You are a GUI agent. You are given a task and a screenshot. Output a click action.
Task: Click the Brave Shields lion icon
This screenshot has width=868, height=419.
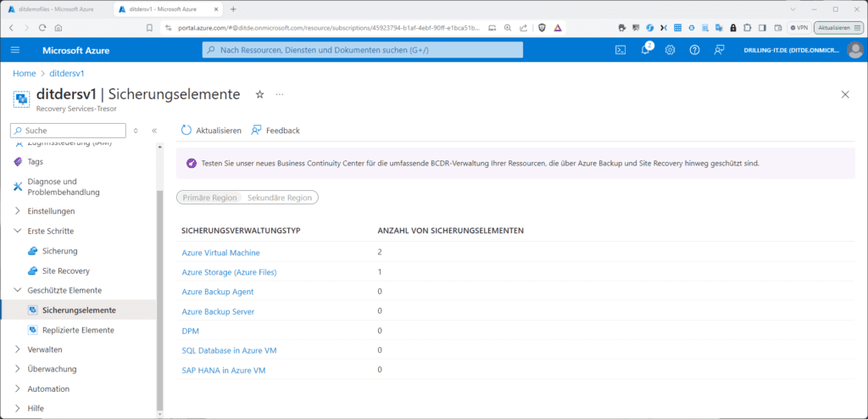click(542, 28)
